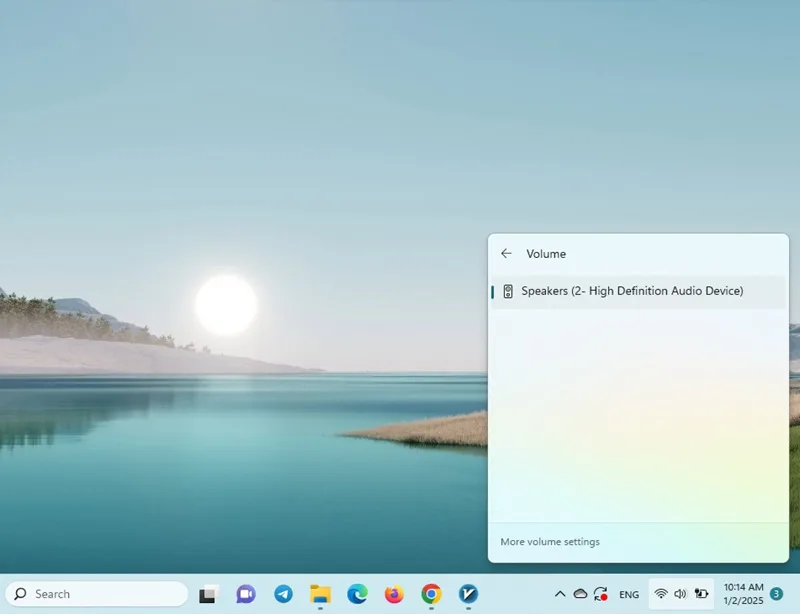Open the blue checkmark app on taskbar
Screen dimensions: 800x614
tap(468, 594)
